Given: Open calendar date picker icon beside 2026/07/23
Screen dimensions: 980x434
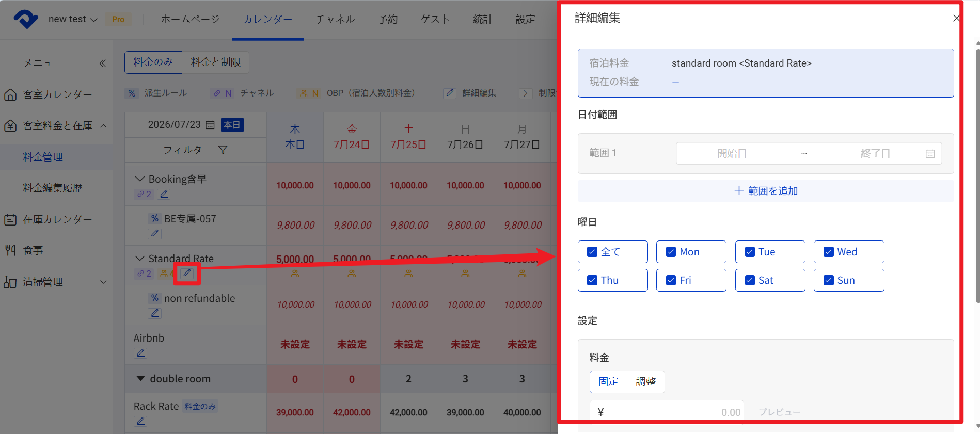Looking at the screenshot, I should pyautogui.click(x=210, y=125).
